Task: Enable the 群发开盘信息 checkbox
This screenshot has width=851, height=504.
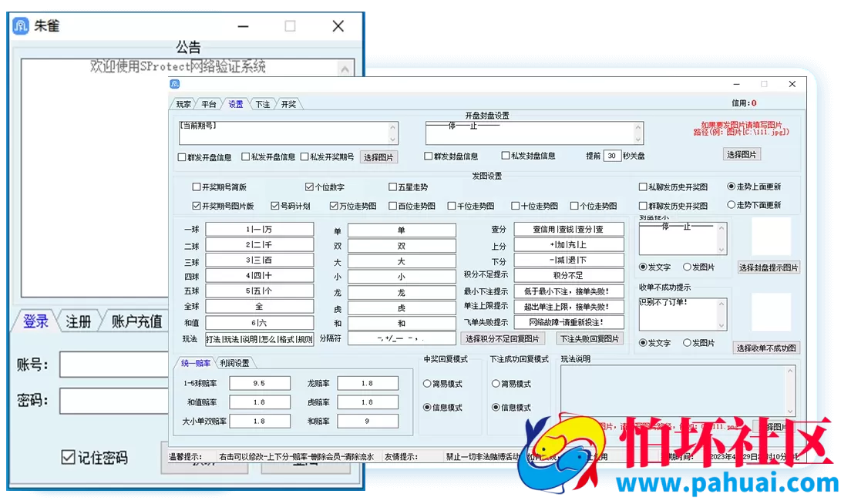Action: click(x=182, y=156)
